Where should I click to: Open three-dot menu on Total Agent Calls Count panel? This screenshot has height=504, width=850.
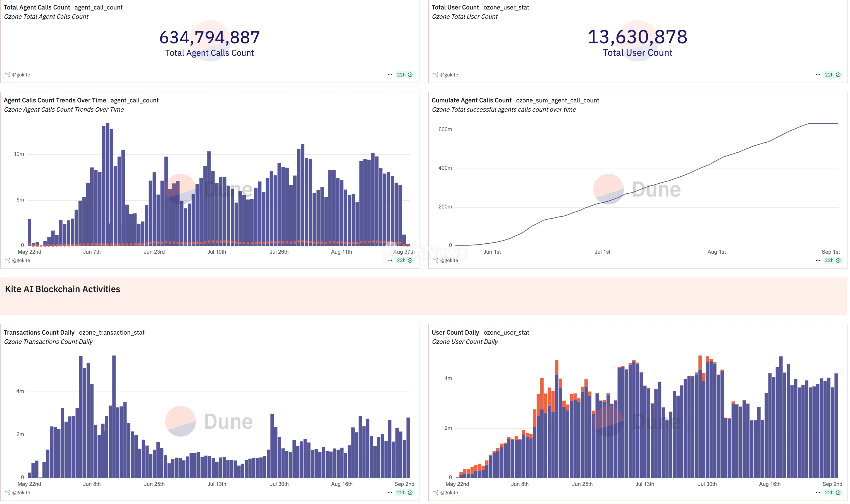click(x=390, y=75)
